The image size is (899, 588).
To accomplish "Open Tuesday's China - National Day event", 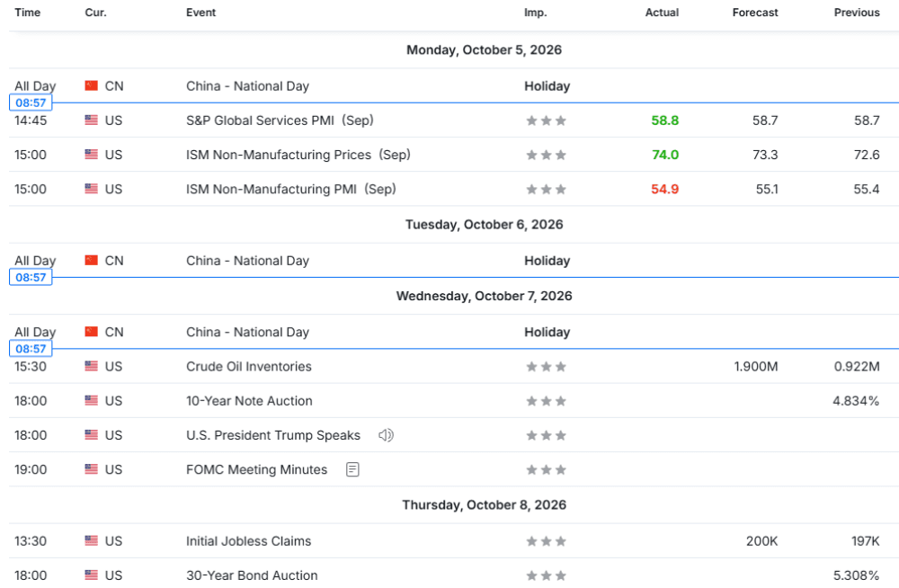I will (x=248, y=261).
